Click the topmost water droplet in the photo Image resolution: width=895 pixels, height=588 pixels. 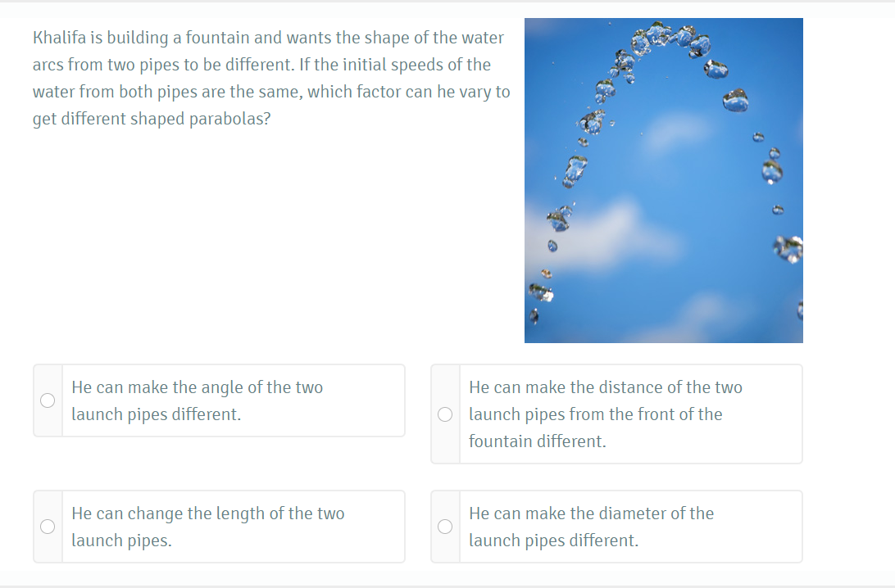click(656, 29)
